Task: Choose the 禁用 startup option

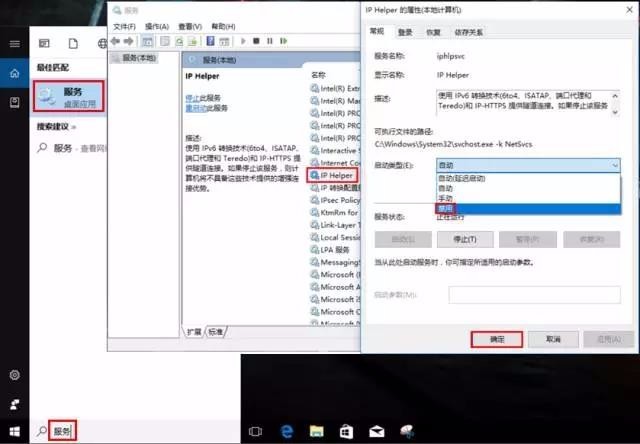Action: pyautogui.click(x=528, y=209)
